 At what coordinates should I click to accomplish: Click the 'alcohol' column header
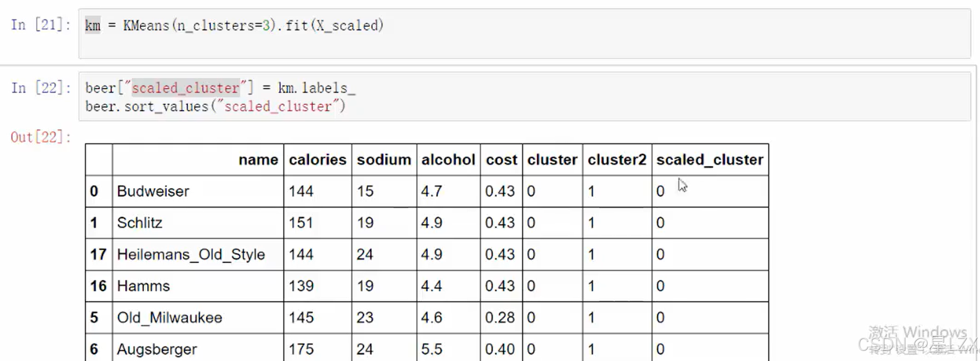click(x=448, y=160)
